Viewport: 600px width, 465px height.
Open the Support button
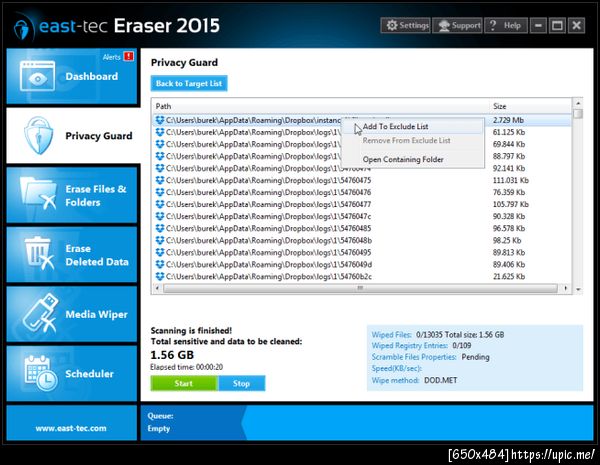pos(458,26)
